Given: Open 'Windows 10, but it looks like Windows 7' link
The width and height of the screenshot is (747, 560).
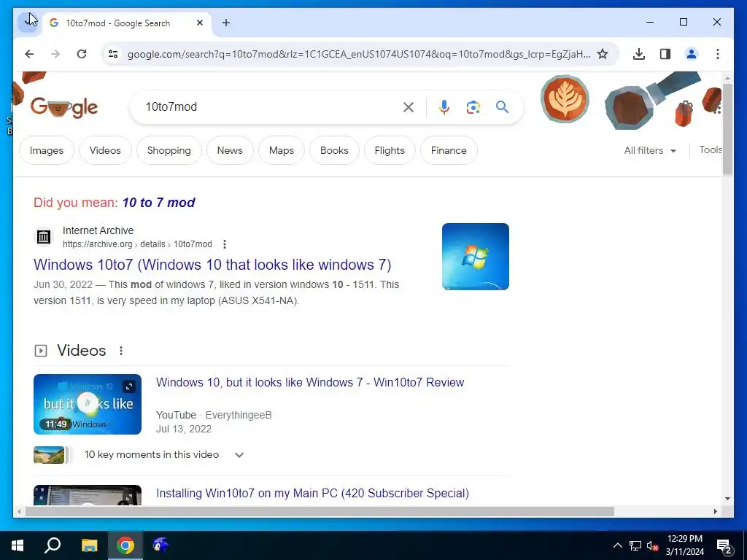Looking at the screenshot, I should click(310, 382).
